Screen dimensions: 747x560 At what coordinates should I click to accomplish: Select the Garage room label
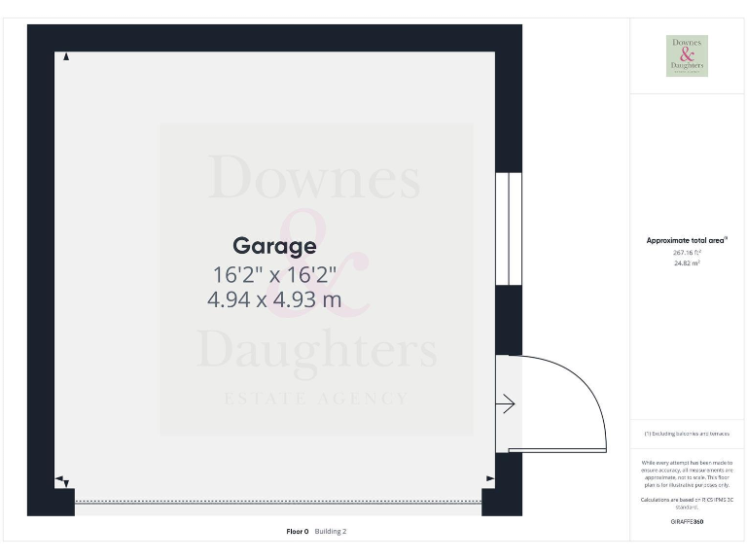click(274, 246)
